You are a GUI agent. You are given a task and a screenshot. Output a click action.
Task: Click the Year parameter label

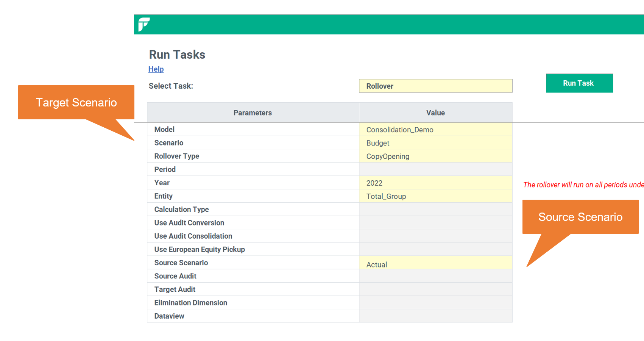[x=162, y=183]
